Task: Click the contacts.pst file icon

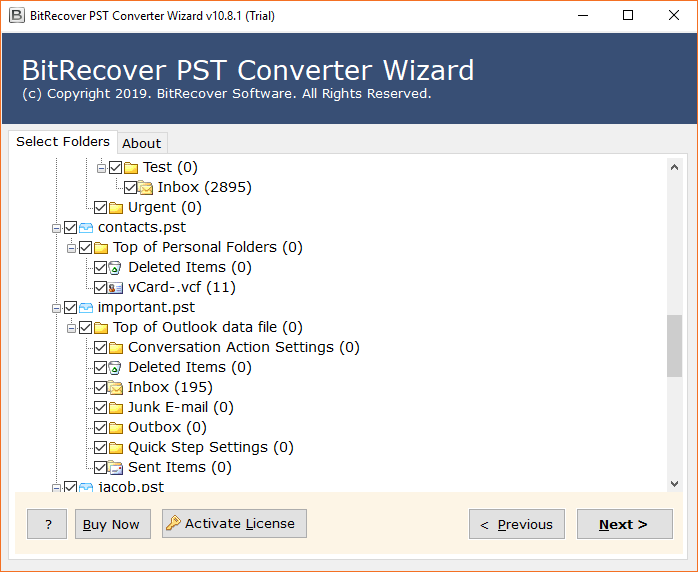Action: coord(86,228)
